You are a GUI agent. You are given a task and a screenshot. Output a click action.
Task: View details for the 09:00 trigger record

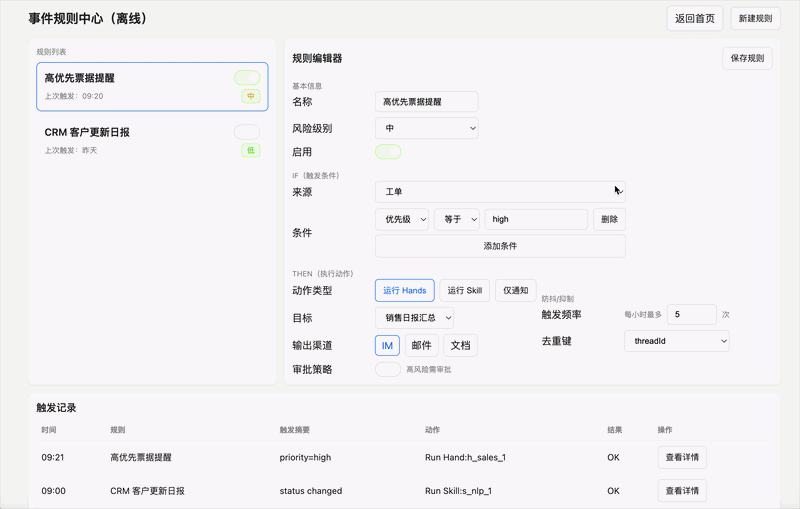(x=682, y=491)
